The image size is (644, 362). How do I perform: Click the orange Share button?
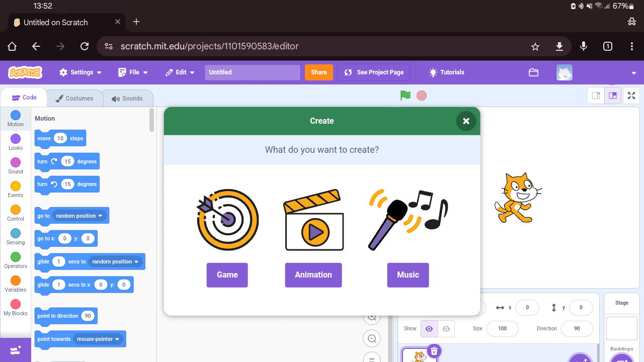pos(319,72)
